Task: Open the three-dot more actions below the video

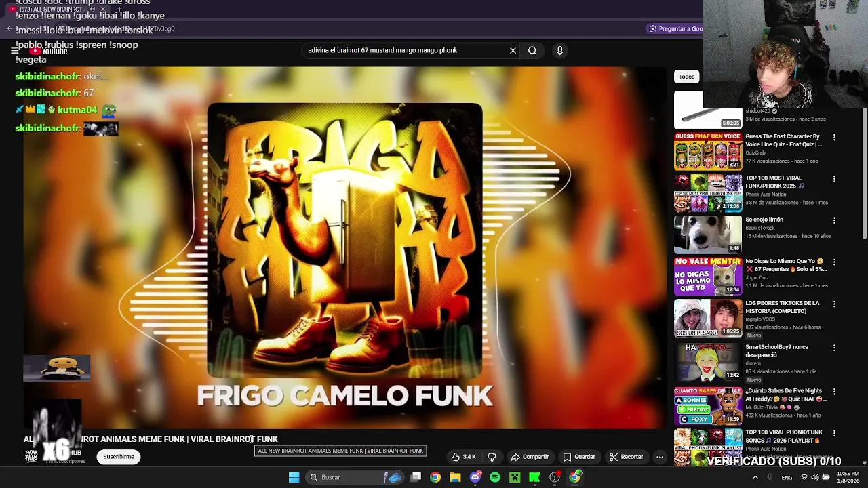Action: tap(659, 457)
